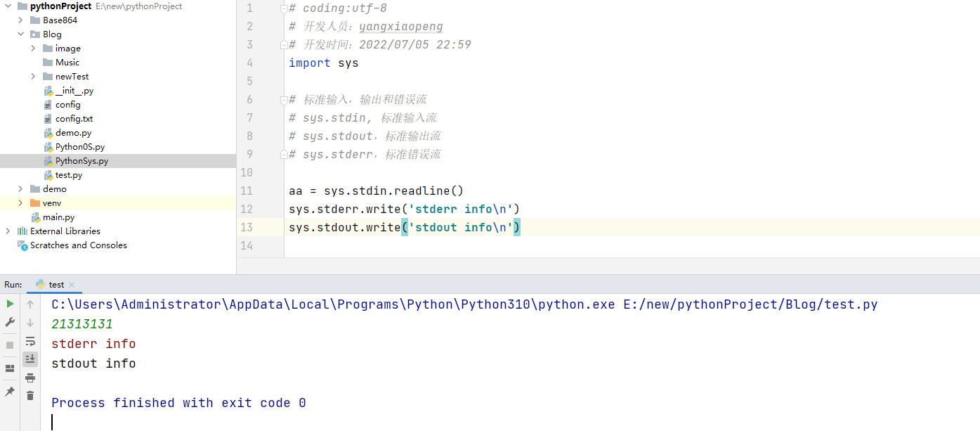Click the restore layout icon

(x=10, y=368)
